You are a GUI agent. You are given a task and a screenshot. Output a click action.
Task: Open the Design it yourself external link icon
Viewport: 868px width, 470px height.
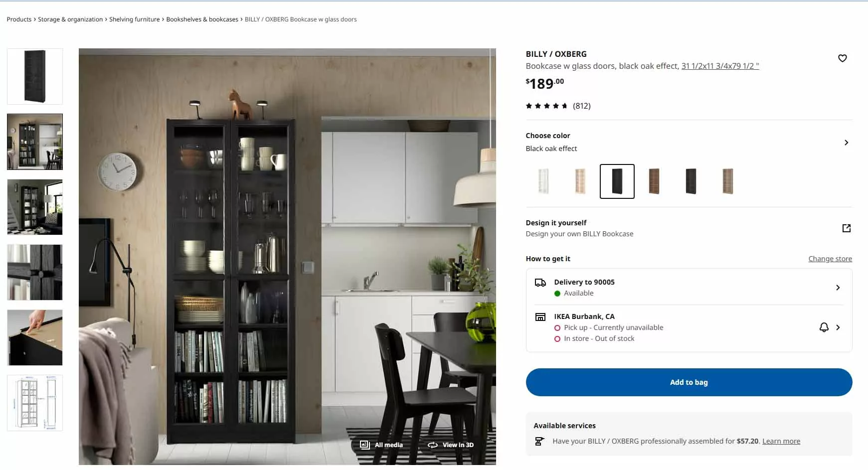click(846, 228)
